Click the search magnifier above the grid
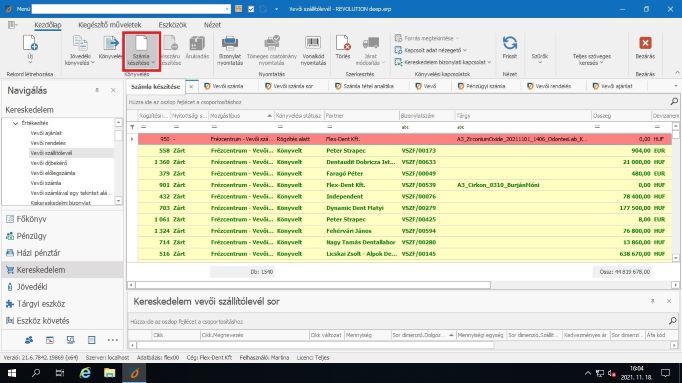 pyautogui.click(x=674, y=102)
